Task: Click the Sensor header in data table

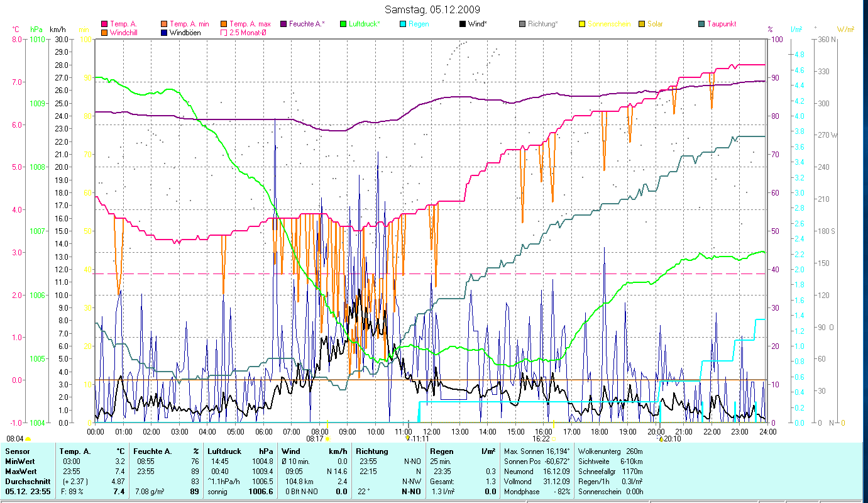Action: [16, 451]
